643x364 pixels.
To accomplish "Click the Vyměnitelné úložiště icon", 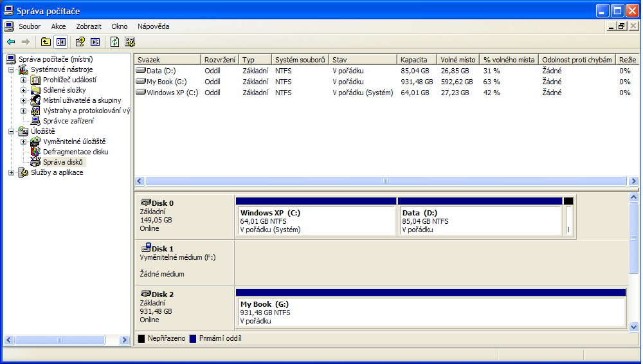I will (x=35, y=141).
